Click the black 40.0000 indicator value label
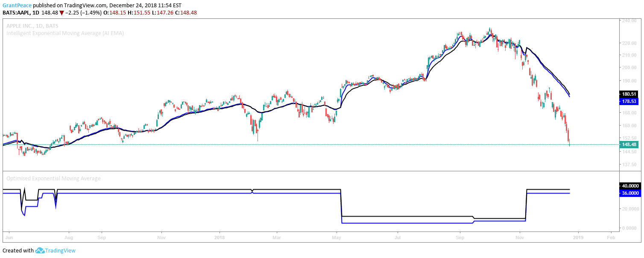Viewport: 644px width, 258px height. 629,186
